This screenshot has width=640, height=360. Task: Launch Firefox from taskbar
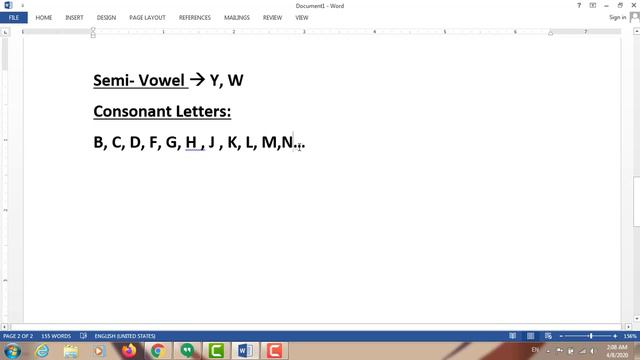coord(129,351)
